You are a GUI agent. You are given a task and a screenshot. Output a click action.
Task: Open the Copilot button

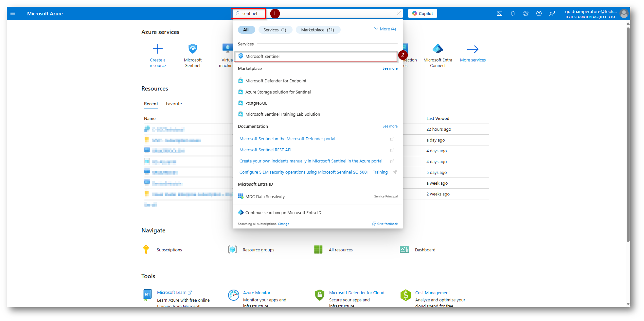click(x=422, y=13)
